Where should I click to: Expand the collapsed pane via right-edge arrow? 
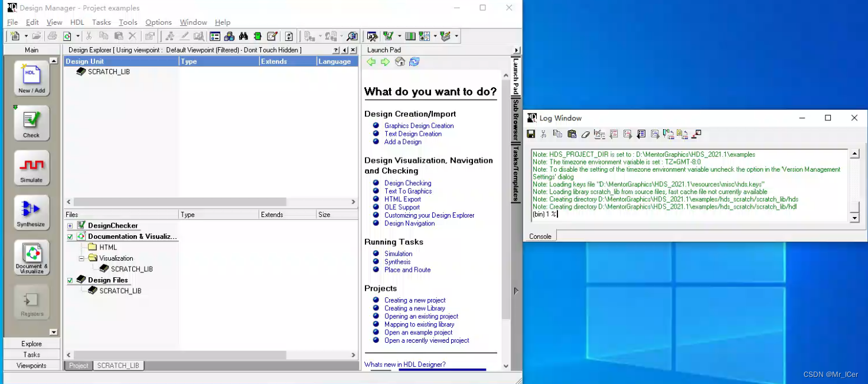coord(516,291)
